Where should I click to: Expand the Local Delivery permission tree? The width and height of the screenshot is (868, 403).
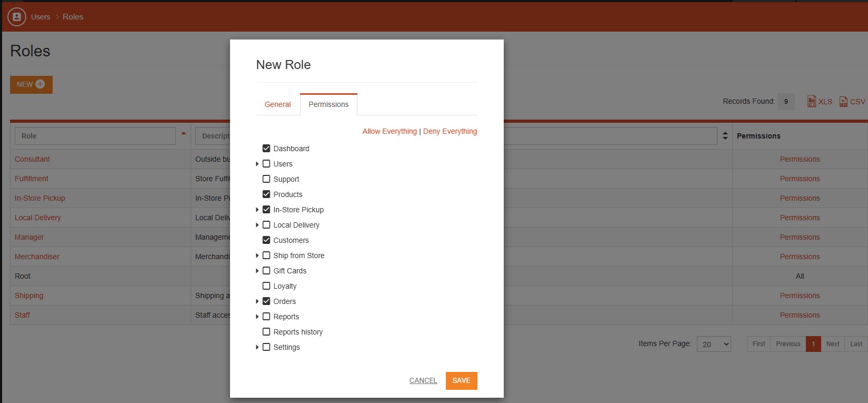[257, 225]
